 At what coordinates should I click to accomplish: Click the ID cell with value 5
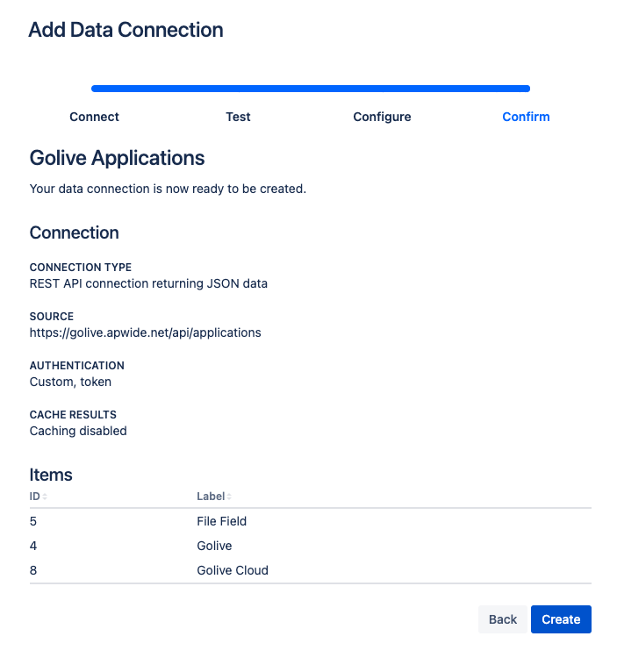(33, 521)
